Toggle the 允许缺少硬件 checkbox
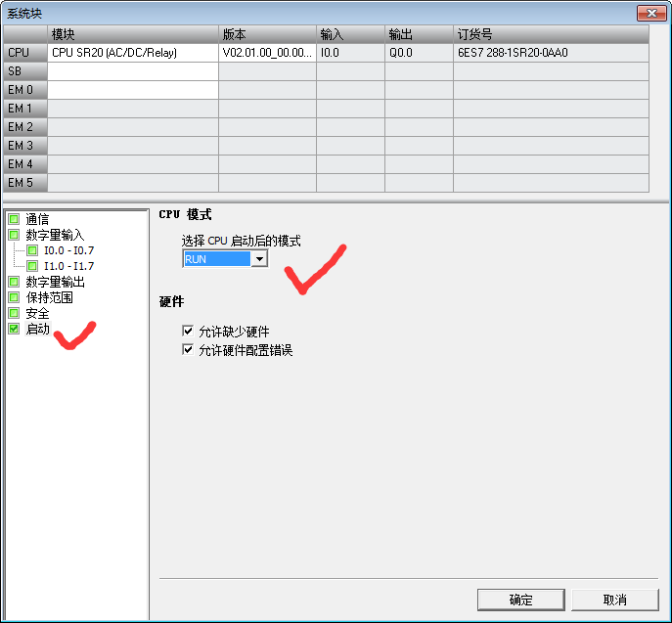This screenshot has width=672, height=623. [188, 331]
